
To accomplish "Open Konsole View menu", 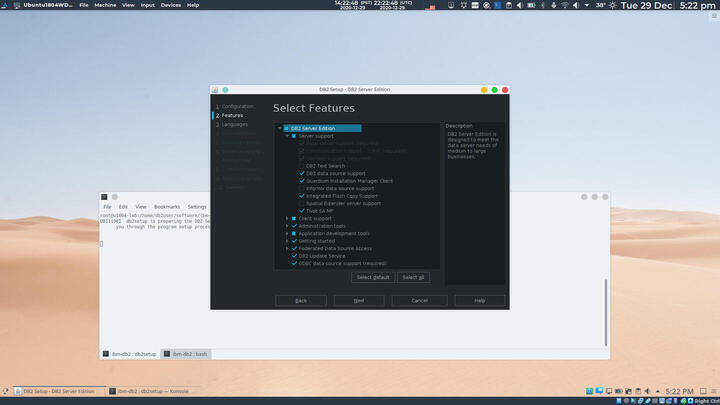I will pos(141,207).
